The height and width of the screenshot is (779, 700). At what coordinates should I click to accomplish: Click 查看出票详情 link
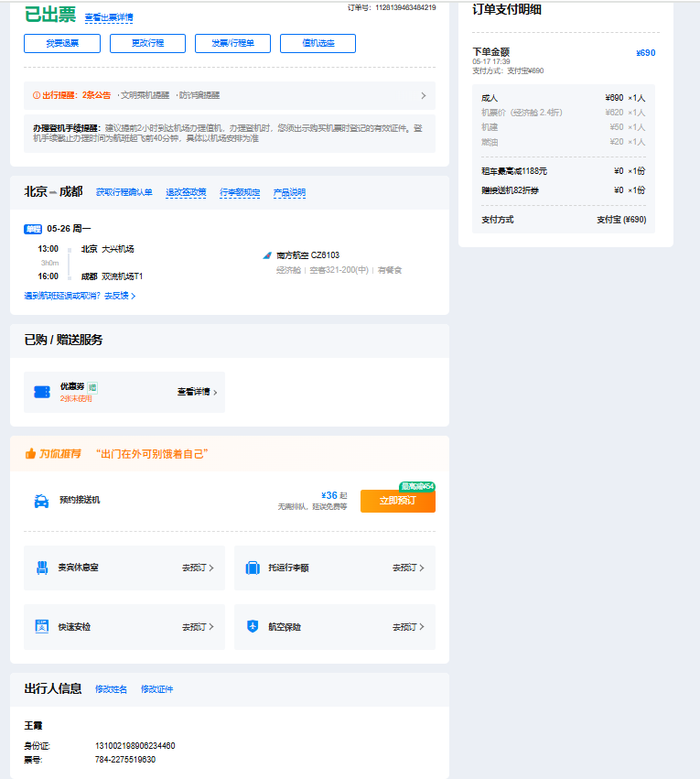108,17
